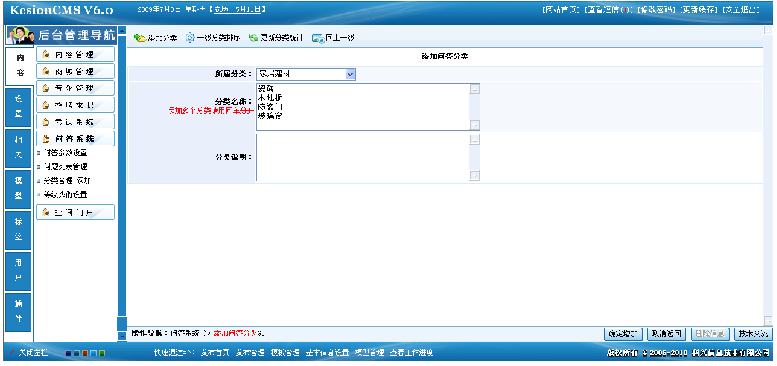This screenshot has width=777, height=366.
Task: Click the add category toolbar icon
Action: click(139, 38)
